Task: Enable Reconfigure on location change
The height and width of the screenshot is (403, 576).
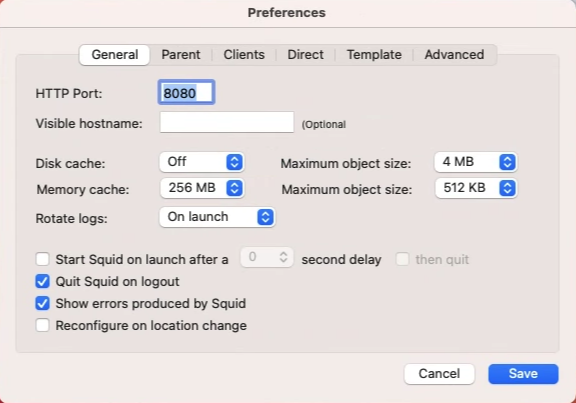Action: click(42, 325)
